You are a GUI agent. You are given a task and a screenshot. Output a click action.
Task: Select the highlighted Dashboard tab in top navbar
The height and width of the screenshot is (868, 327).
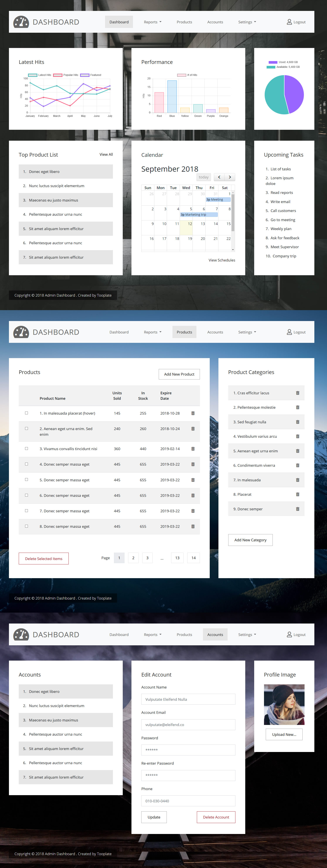tap(119, 22)
